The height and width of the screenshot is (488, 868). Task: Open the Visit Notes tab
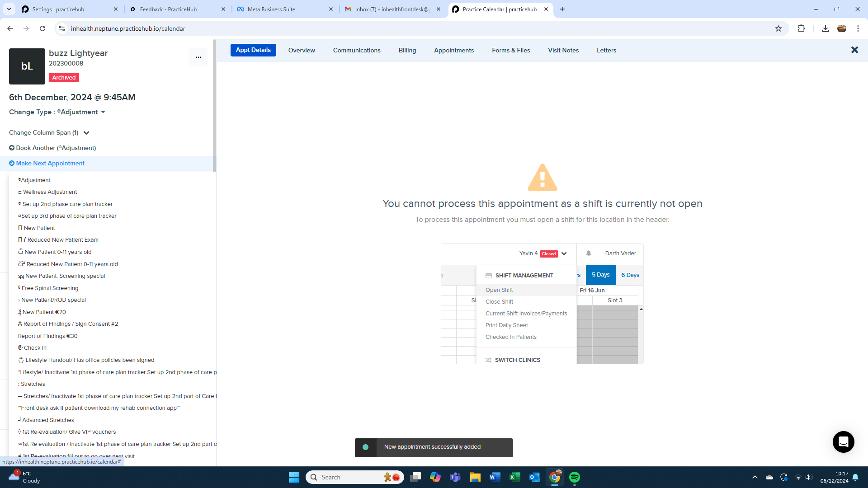click(x=563, y=50)
